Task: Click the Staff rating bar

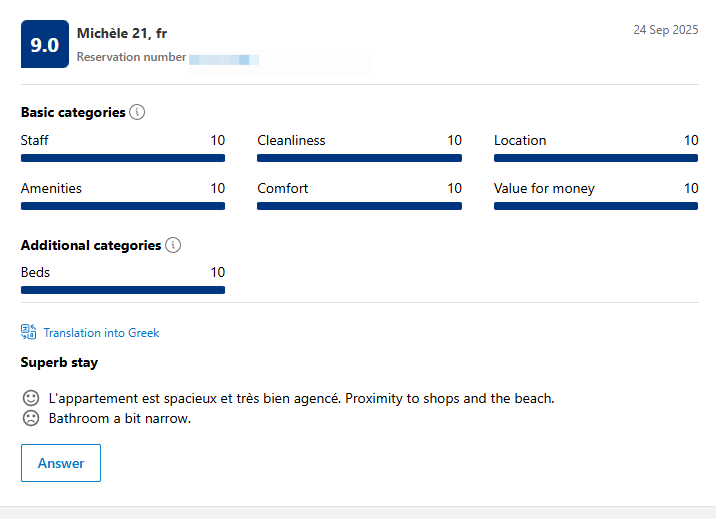Action: (x=123, y=158)
